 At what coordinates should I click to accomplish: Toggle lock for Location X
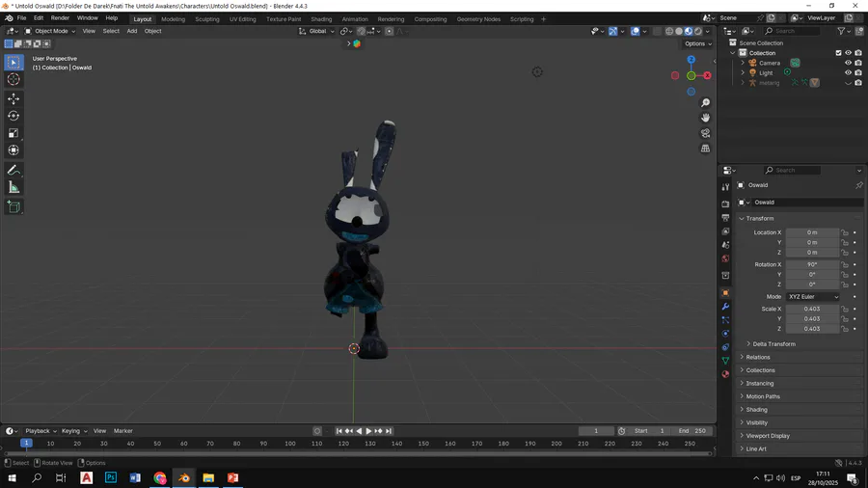[845, 232]
